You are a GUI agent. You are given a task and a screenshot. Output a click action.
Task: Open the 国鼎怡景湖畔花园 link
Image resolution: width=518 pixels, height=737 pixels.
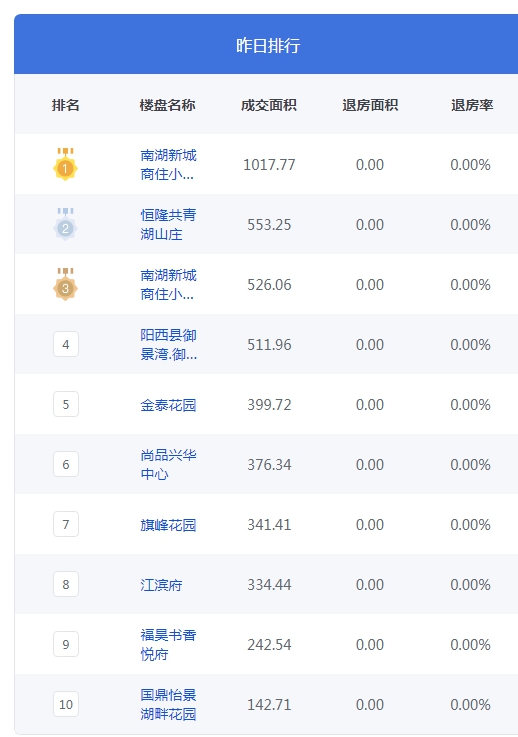tap(168, 705)
